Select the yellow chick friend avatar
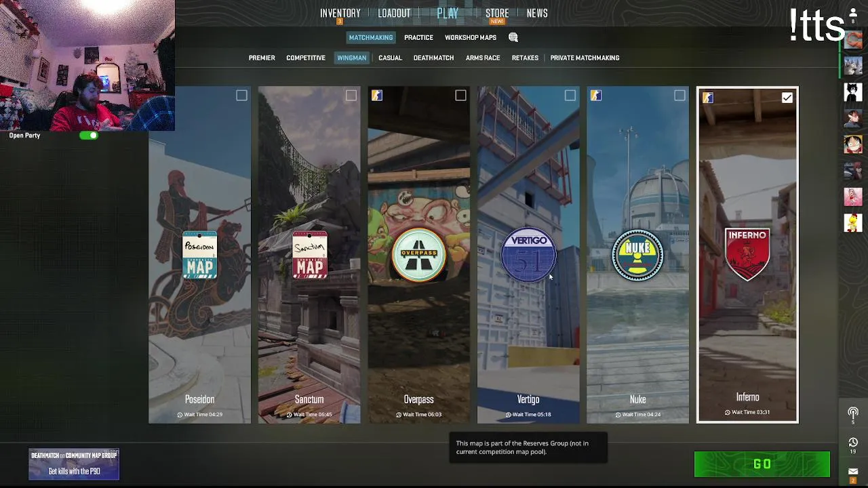 [853, 222]
